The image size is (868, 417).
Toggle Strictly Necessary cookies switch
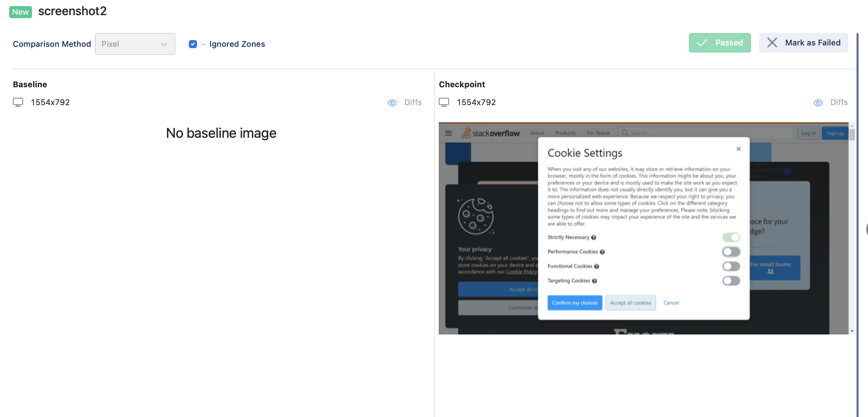pos(731,237)
